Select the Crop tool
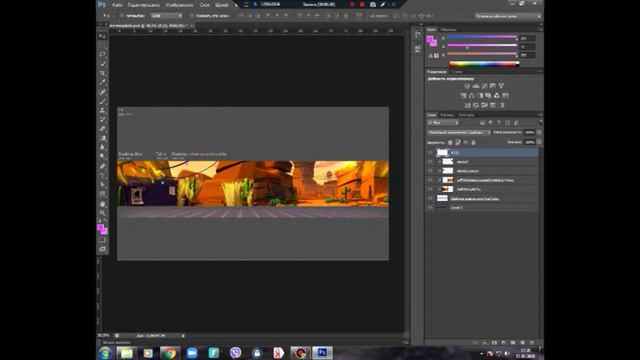Viewport: 640px width, 360px height. (x=102, y=73)
